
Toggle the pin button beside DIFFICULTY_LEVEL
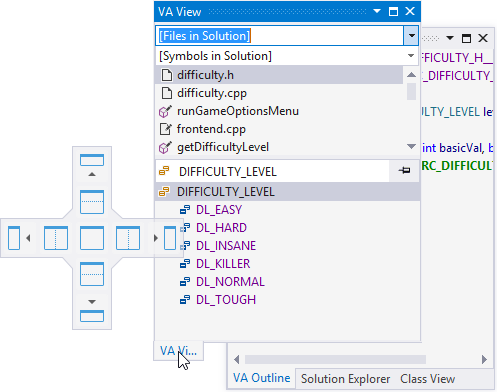pyautogui.click(x=404, y=171)
